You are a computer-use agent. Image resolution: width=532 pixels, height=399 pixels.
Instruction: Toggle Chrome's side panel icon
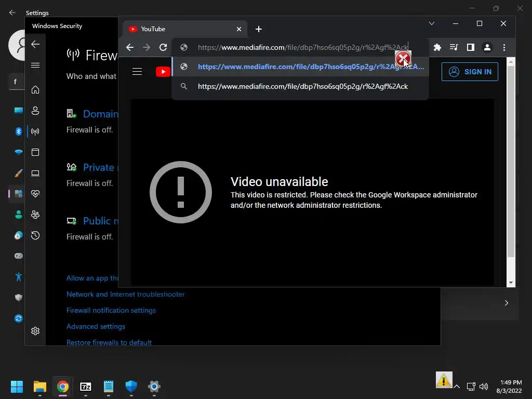pyautogui.click(x=470, y=47)
